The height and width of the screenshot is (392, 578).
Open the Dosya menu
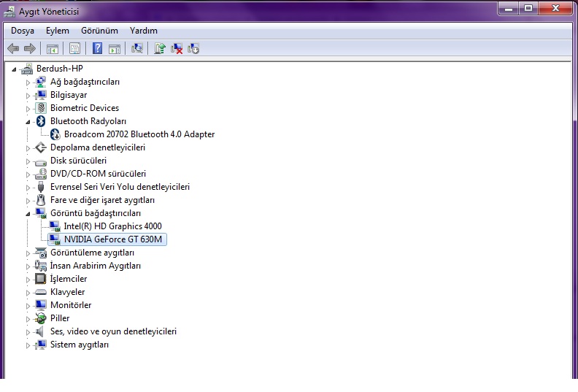[23, 31]
